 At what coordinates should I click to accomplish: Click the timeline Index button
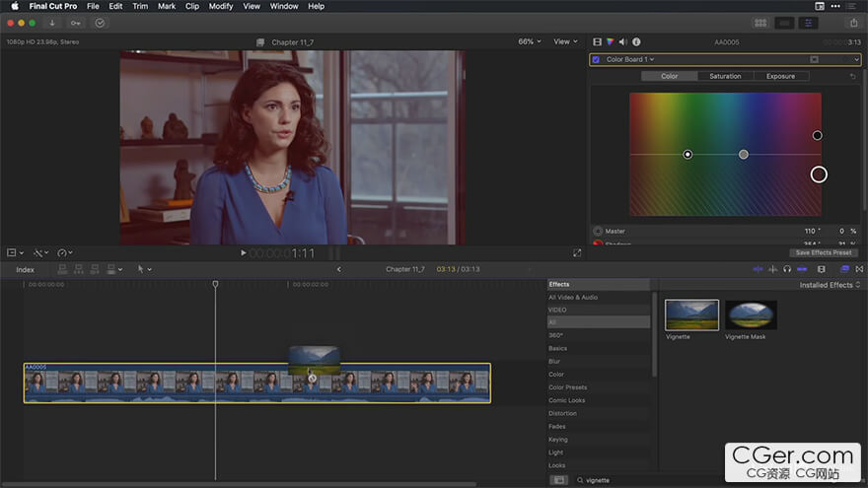pos(25,269)
